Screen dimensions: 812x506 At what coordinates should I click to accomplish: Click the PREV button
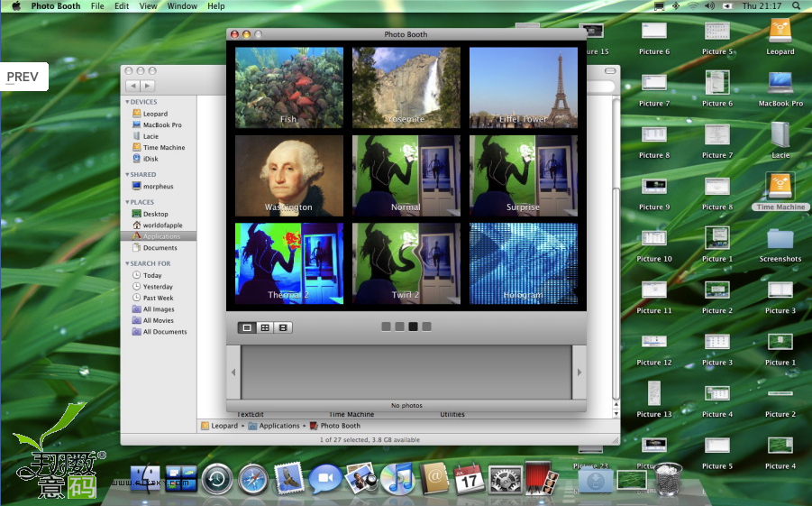pos(23,77)
